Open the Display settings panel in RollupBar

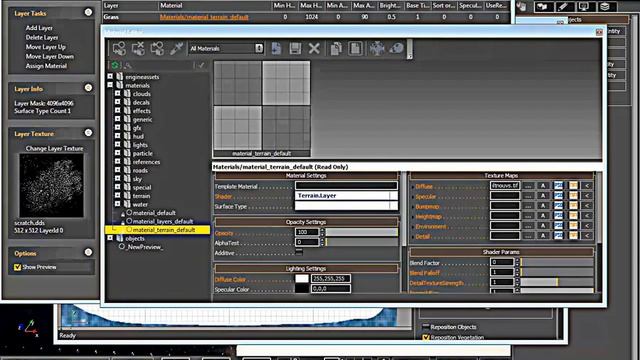pyautogui.click(x=584, y=6)
